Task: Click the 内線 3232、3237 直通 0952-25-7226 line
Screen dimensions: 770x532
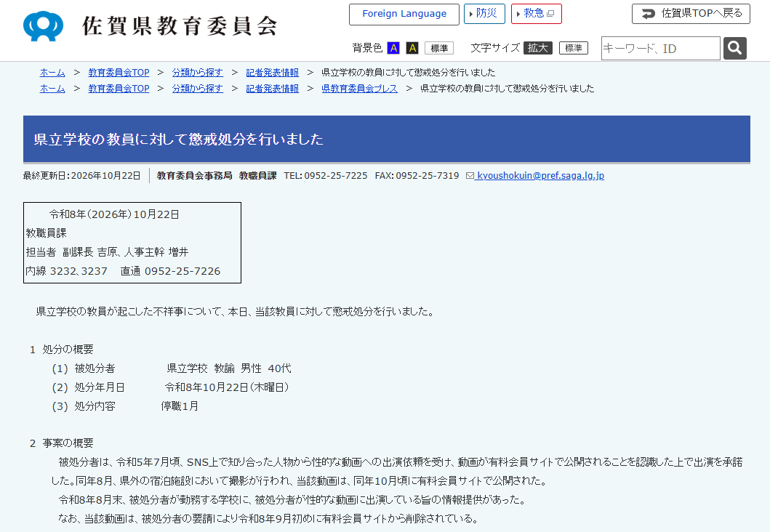Action: 123,271
